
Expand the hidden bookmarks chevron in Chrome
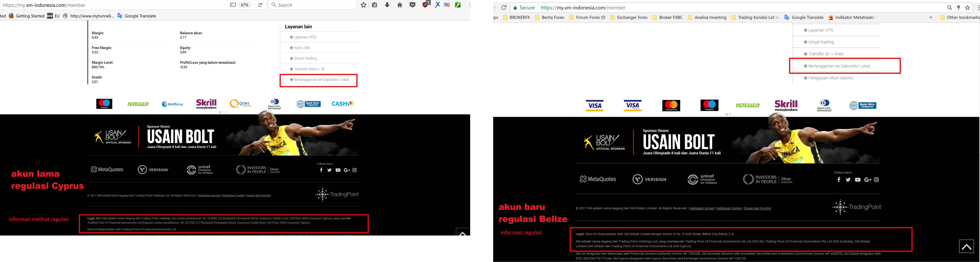(931, 17)
